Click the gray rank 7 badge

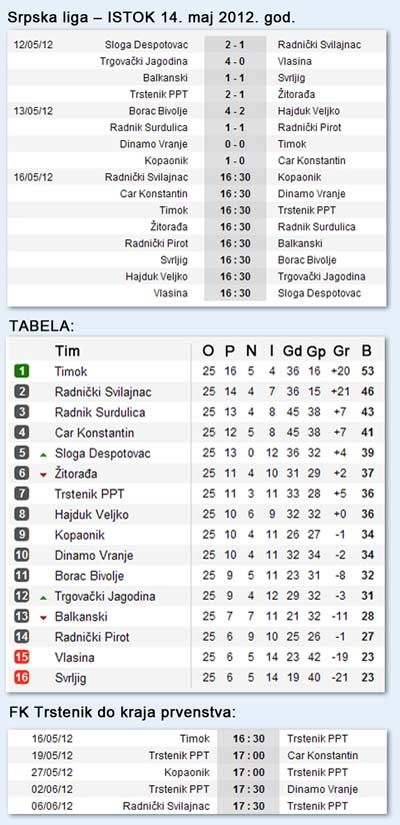click(22, 494)
